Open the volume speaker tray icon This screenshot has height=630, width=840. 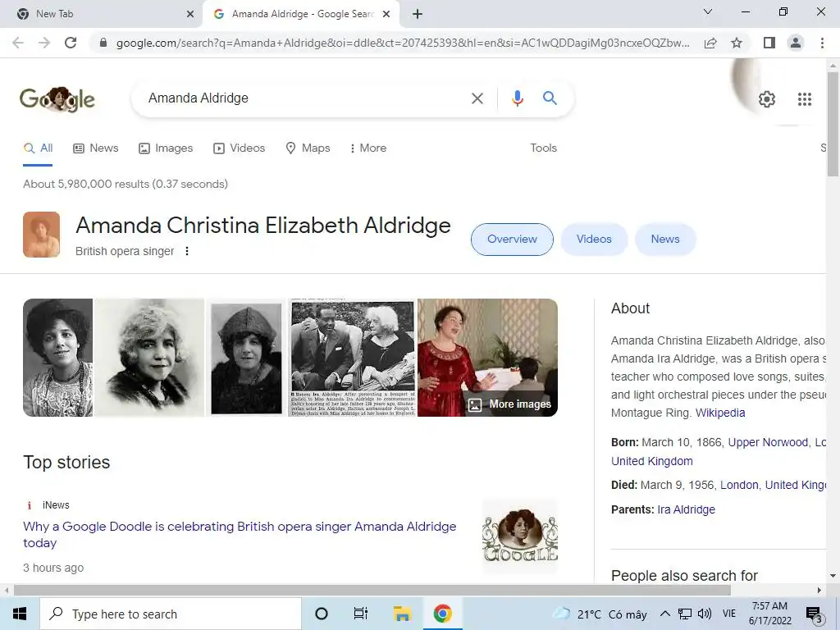pos(705,614)
